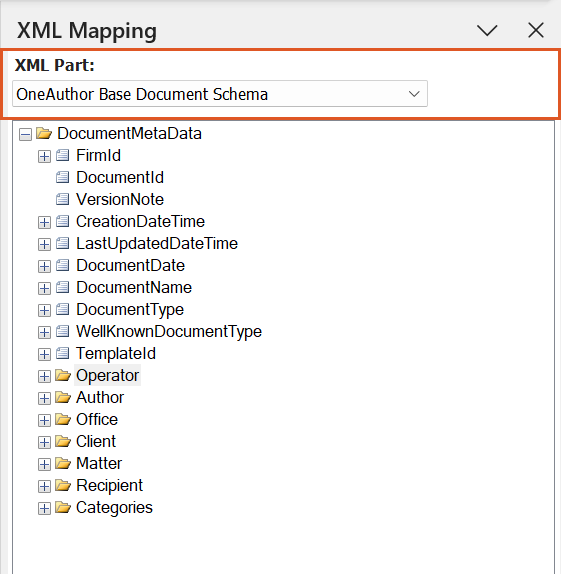Expand the DocumentType node
Image resolution: width=561 pixels, height=574 pixels.
(44, 310)
